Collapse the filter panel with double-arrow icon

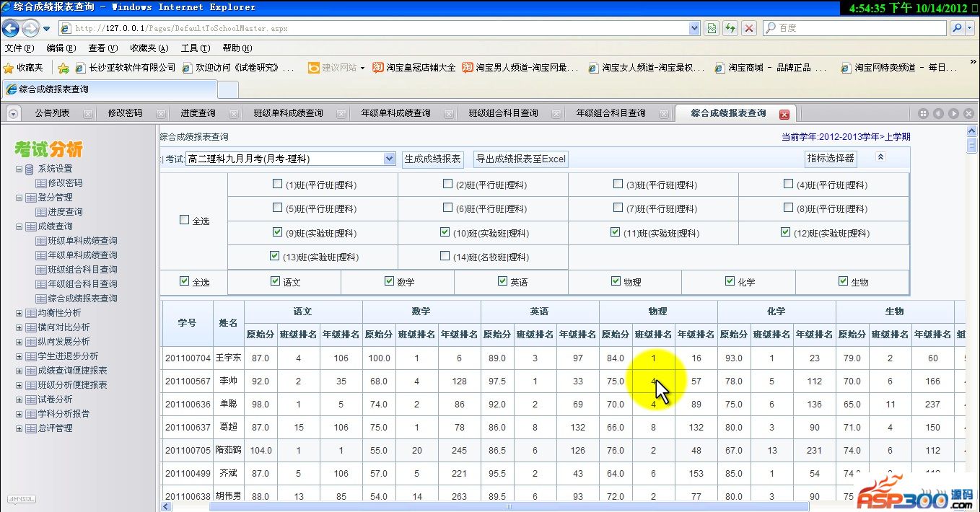pos(880,157)
